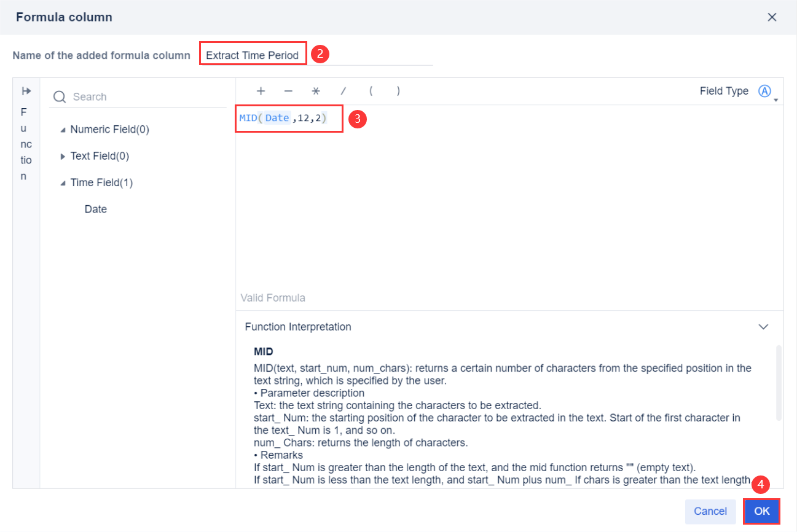The image size is (797, 532).
Task: Insert the multiplication asterisk operator
Action: tap(315, 91)
